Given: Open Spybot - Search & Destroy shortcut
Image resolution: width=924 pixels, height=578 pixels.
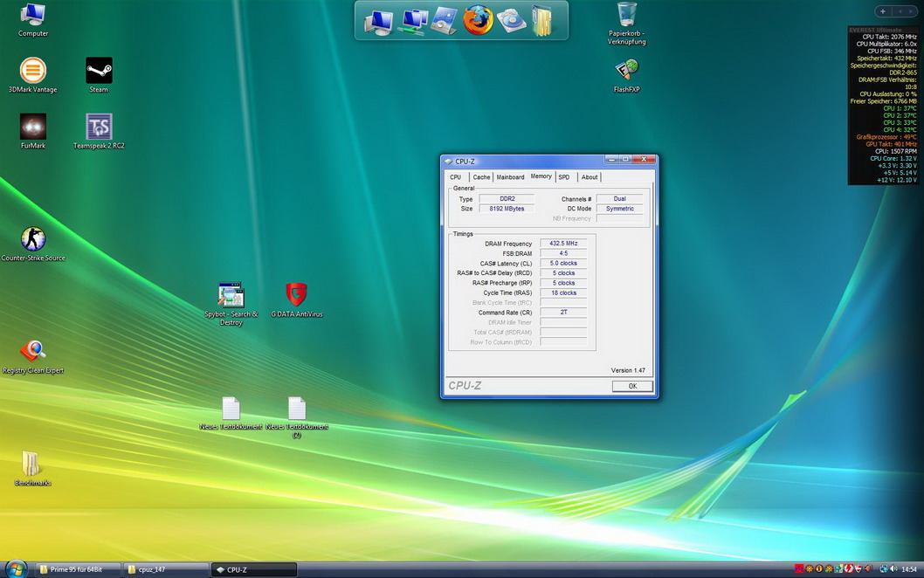Looking at the screenshot, I should pyautogui.click(x=231, y=295).
